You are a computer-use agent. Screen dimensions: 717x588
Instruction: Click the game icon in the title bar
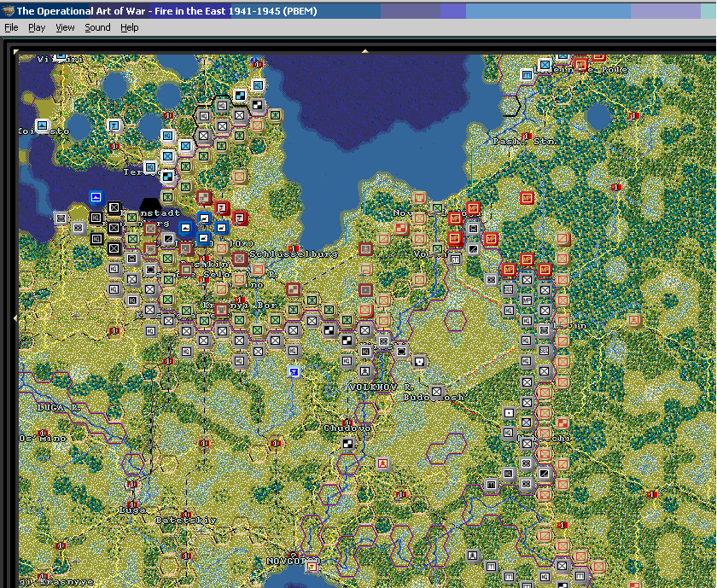tap(8, 10)
